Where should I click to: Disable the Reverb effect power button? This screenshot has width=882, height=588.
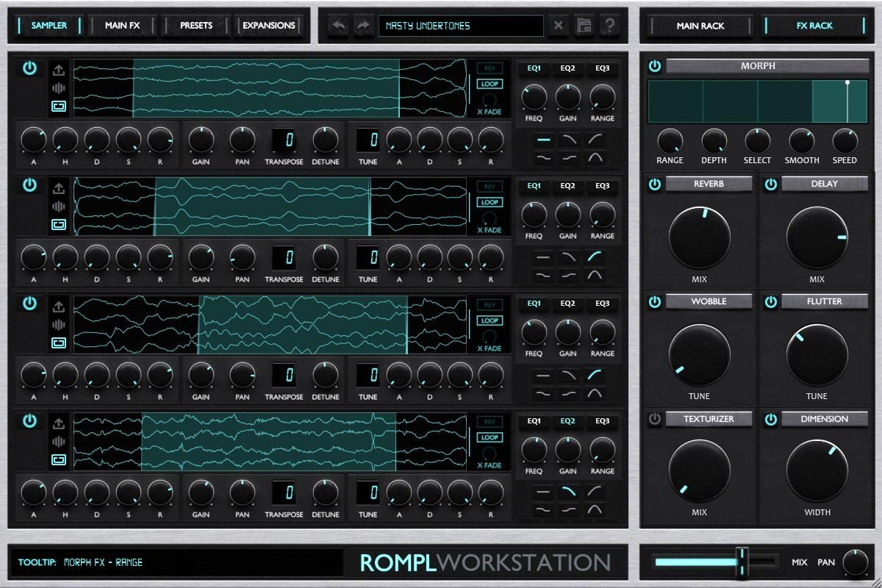(x=655, y=184)
